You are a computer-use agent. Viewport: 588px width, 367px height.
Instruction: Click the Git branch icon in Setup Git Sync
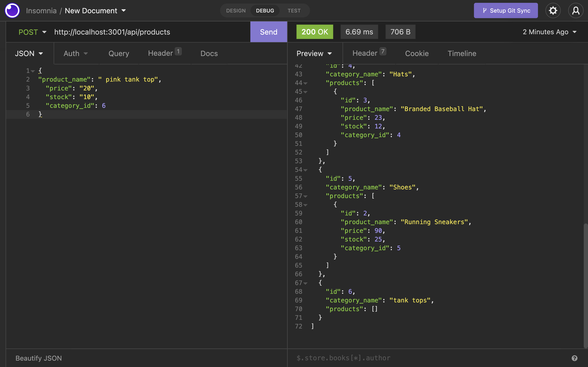[x=485, y=10]
